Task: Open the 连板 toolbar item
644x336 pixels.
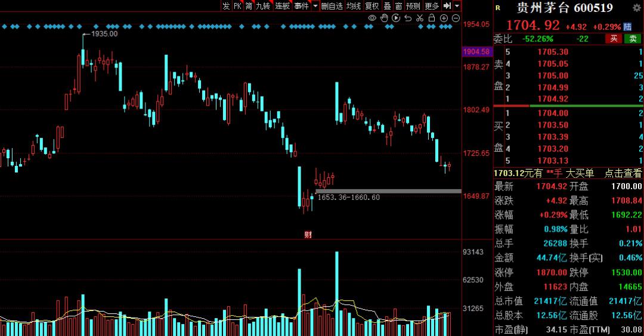Action: coord(282,5)
